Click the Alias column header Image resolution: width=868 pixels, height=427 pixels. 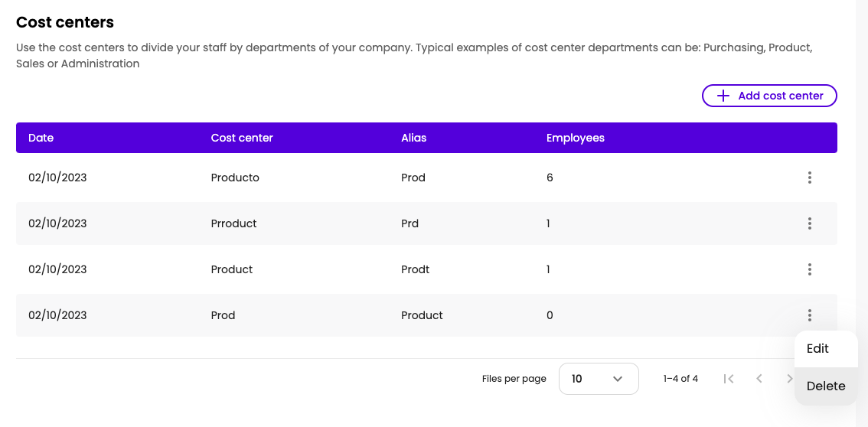[x=413, y=138]
